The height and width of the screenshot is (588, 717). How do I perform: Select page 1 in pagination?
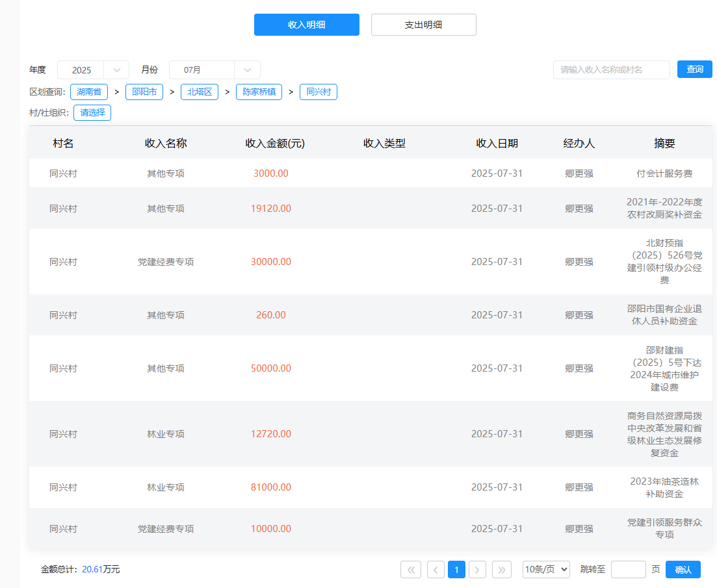coord(456,570)
